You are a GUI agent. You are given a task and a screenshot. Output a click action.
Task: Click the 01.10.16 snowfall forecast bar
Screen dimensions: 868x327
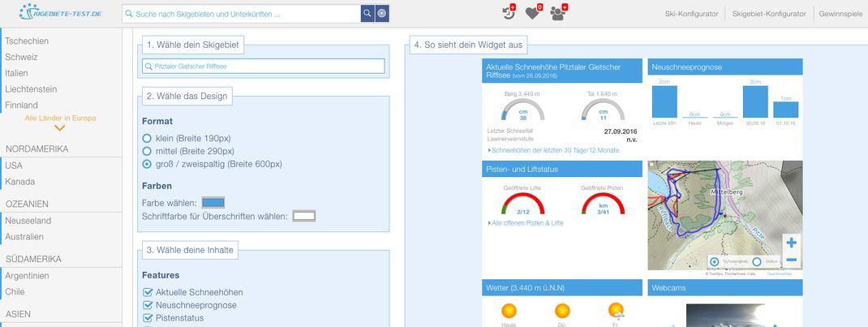tap(785, 110)
